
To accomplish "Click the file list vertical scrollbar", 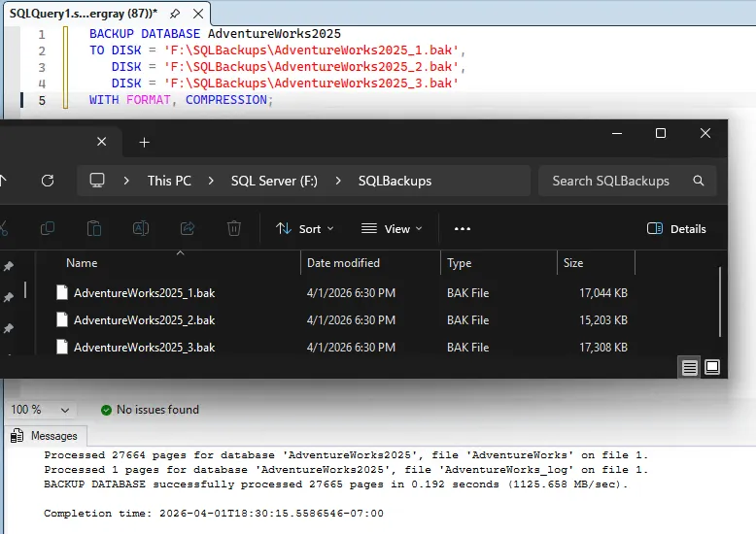I will point(720,302).
